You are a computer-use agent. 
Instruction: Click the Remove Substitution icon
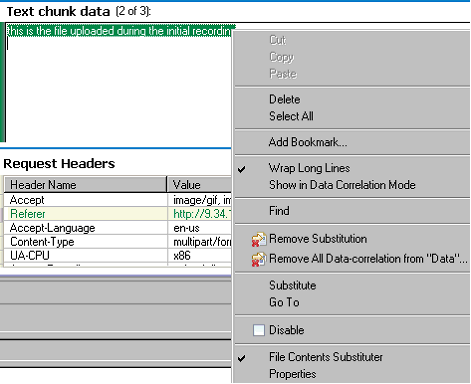click(259, 239)
